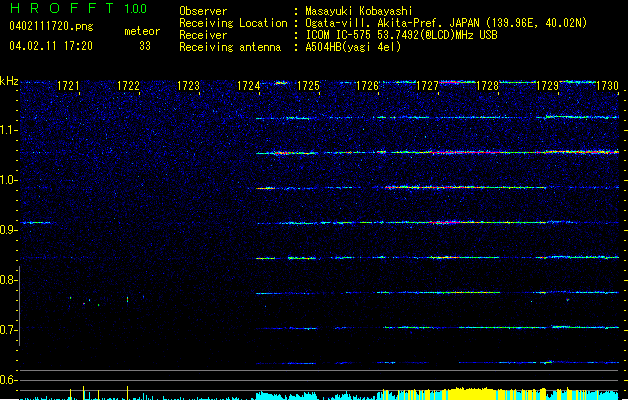Click the 1.1 kHz axis label

[x=9, y=130]
